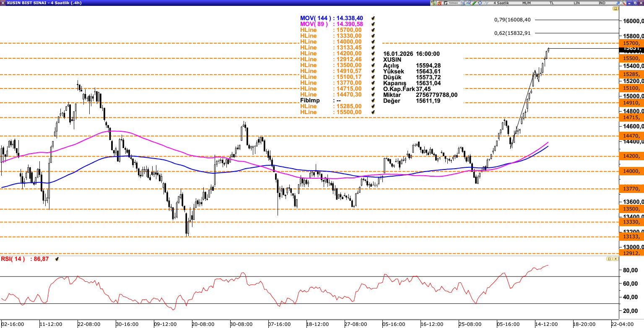Viewport: 644px width, 328px height.
Task: Click the orange 15500 price level label
Action: 631,58
